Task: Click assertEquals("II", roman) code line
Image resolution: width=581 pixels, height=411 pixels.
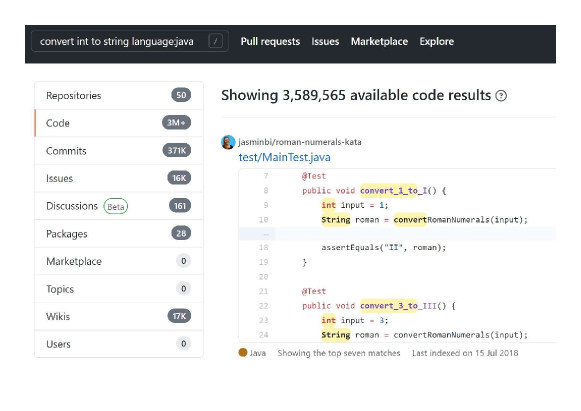Action: tap(384, 248)
